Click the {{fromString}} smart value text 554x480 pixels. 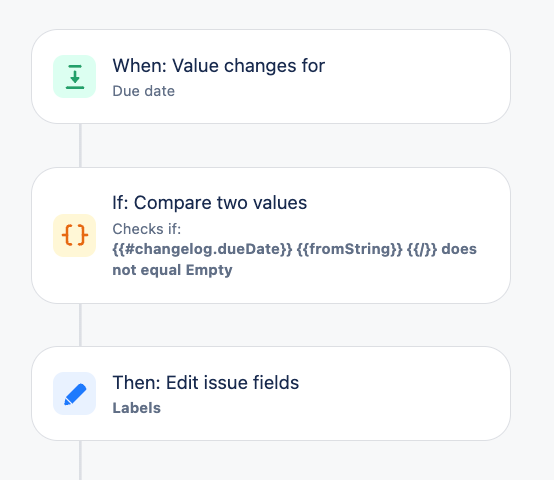point(349,249)
